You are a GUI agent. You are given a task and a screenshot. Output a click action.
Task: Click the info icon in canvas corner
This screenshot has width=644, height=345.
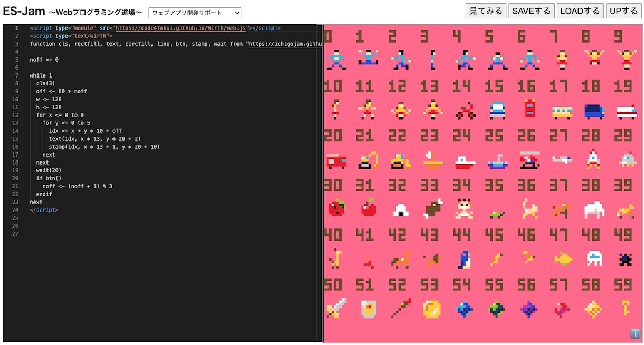tap(635, 333)
